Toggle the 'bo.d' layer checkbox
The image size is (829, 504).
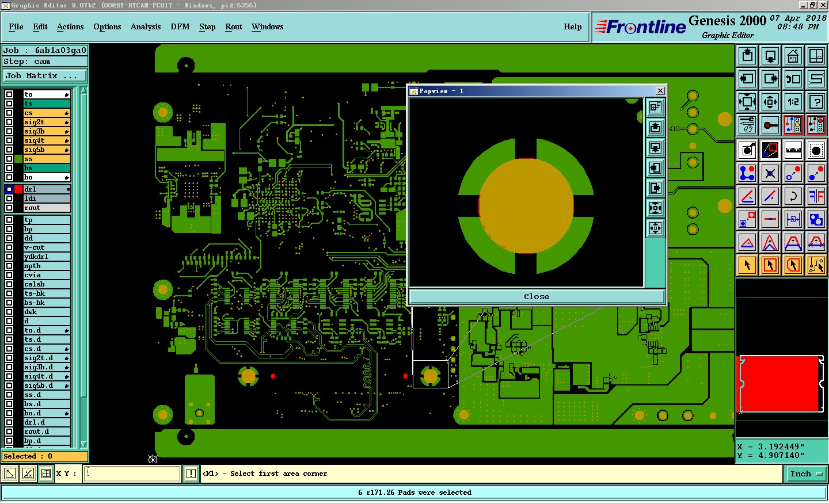pyautogui.click(x=9, y=413)
